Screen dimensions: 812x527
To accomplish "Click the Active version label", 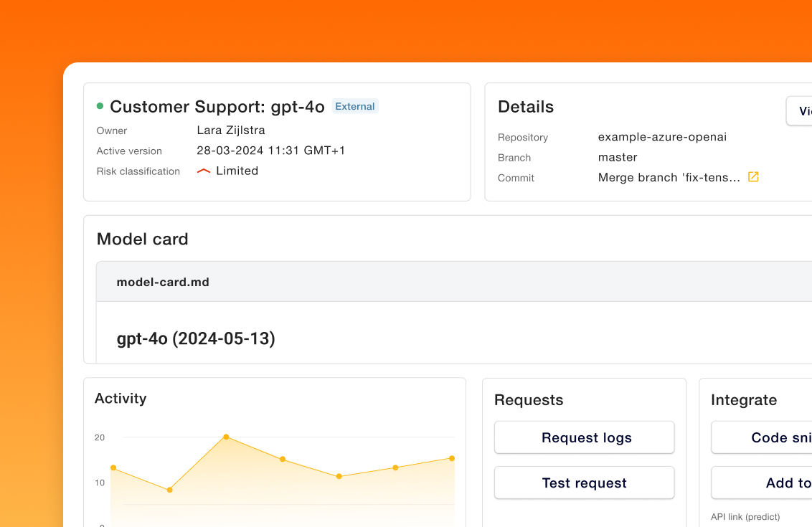I will (x=129, y=151).
